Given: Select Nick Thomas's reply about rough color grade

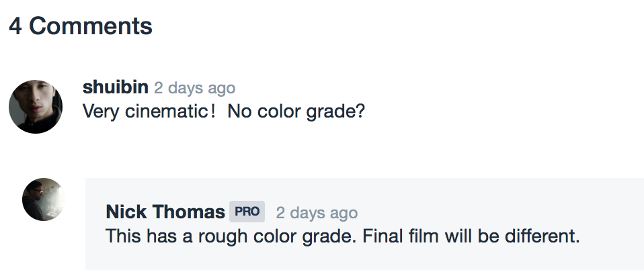Looking at the screenshot, I should click(x=343, y=236).
